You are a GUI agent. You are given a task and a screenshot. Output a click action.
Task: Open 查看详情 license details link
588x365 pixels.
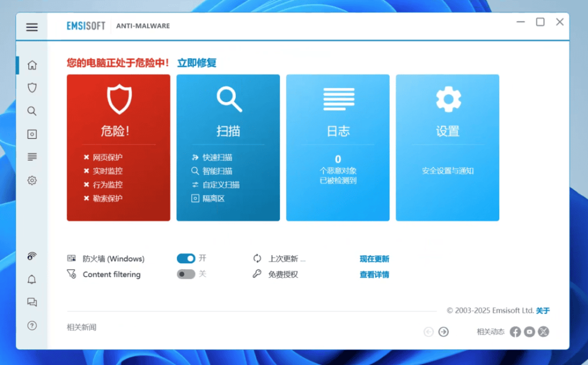coord(374,274)
